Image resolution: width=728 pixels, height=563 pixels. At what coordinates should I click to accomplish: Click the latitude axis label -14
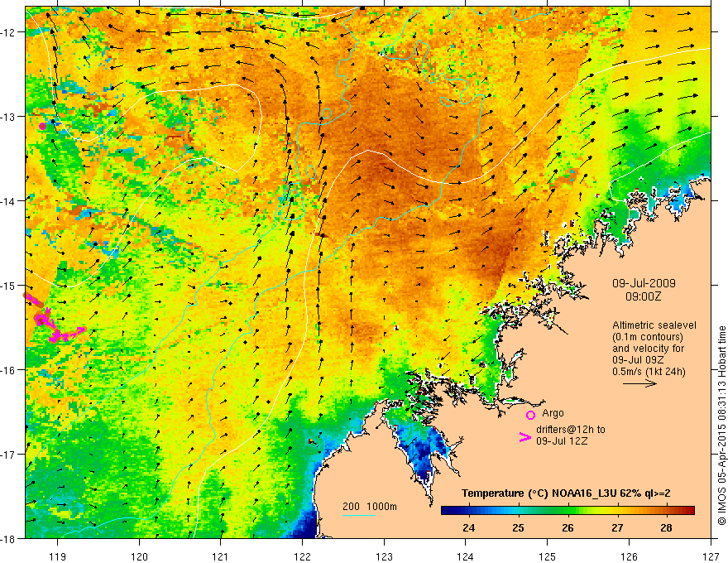click(x=9, y=201)
